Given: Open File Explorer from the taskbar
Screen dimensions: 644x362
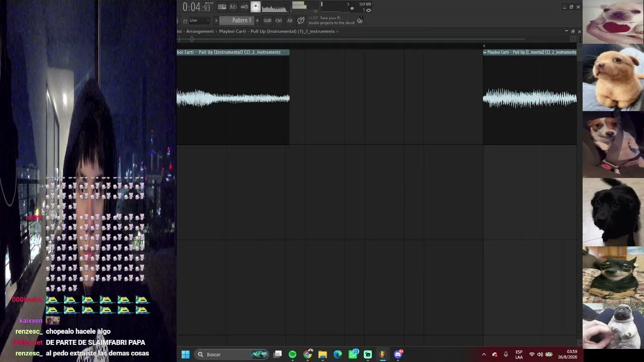Looking at the screenshot, I should pos(323,354).
